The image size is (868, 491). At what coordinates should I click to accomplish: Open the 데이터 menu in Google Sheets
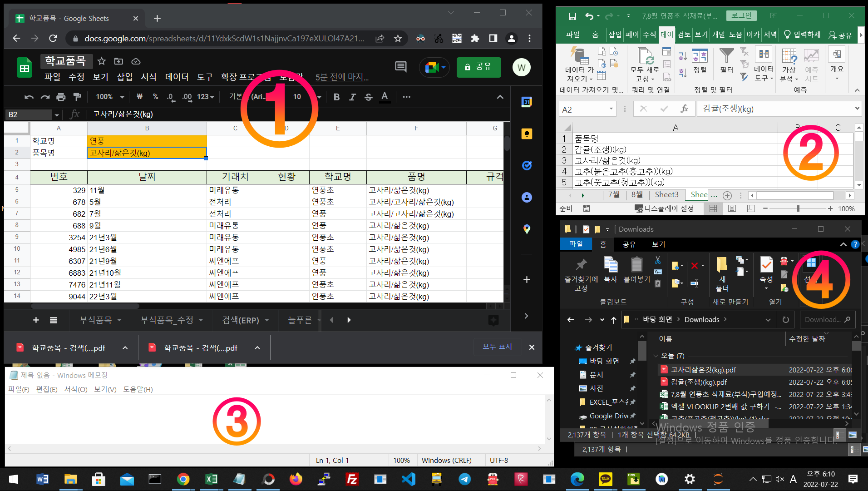[177, 77]
